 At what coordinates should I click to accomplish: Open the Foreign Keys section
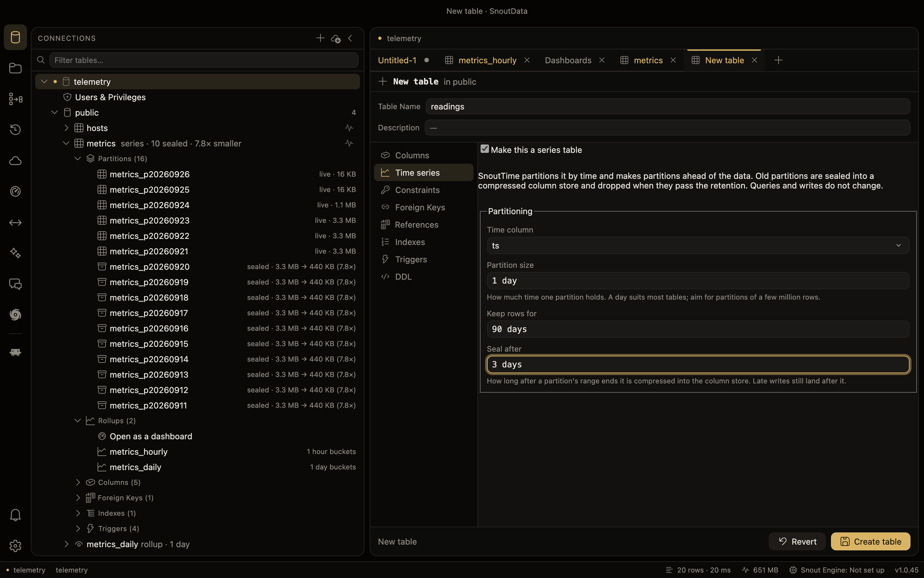(x=424, y=207)
